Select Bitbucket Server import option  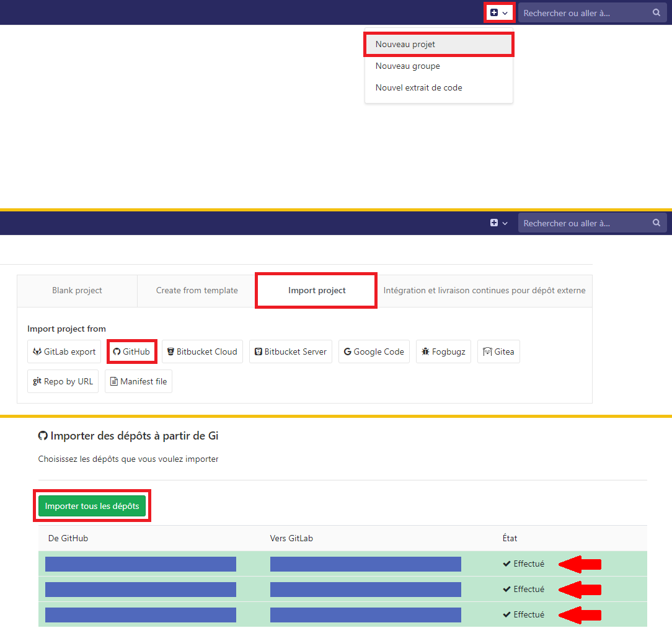[x=291, y=352]
